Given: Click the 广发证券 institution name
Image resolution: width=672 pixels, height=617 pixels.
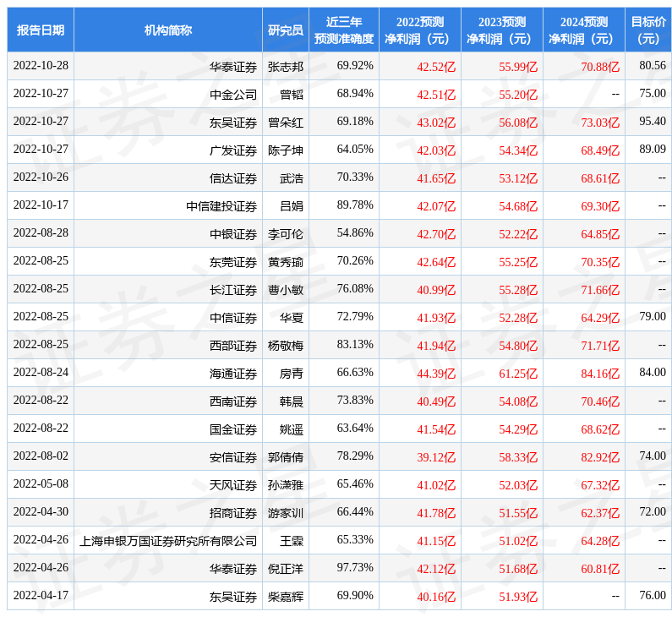Looking at the screenshot, I should pos(233,150).
